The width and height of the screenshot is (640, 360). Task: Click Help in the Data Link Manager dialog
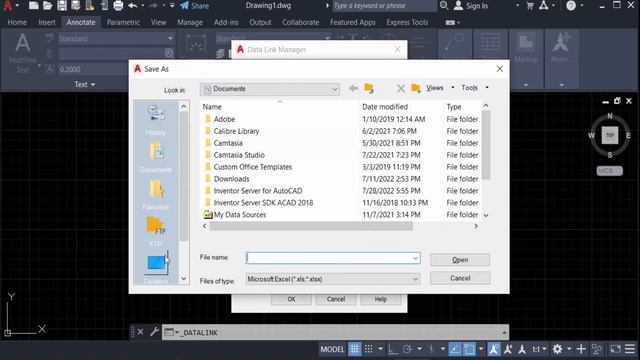tap(380, 299)
